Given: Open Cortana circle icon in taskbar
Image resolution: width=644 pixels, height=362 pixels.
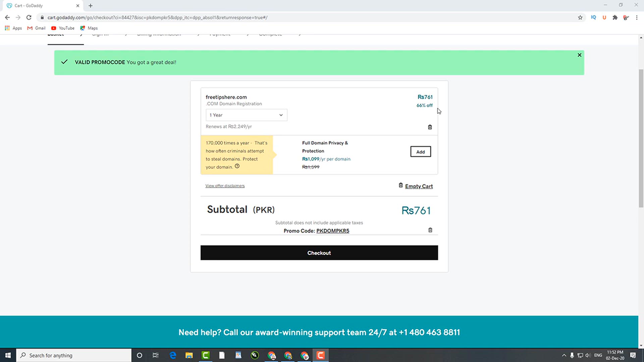Looking at the screenshot, I should 140,355.
